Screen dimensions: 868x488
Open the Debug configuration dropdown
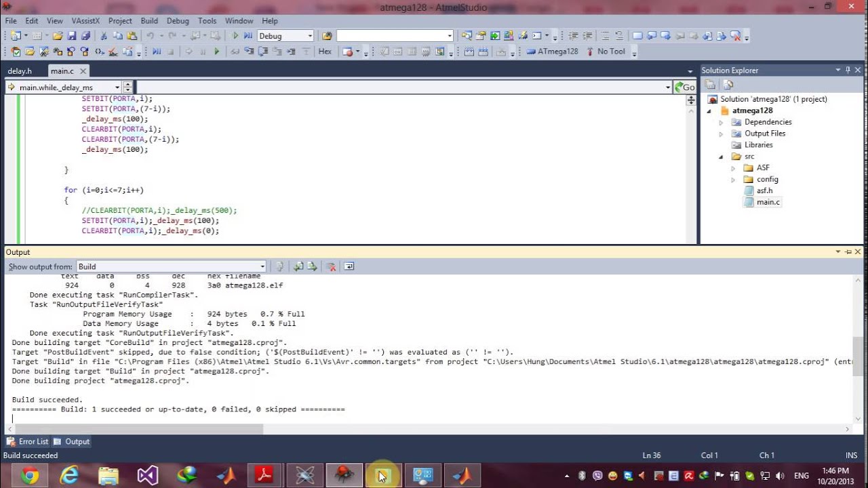tap(310, 36)
